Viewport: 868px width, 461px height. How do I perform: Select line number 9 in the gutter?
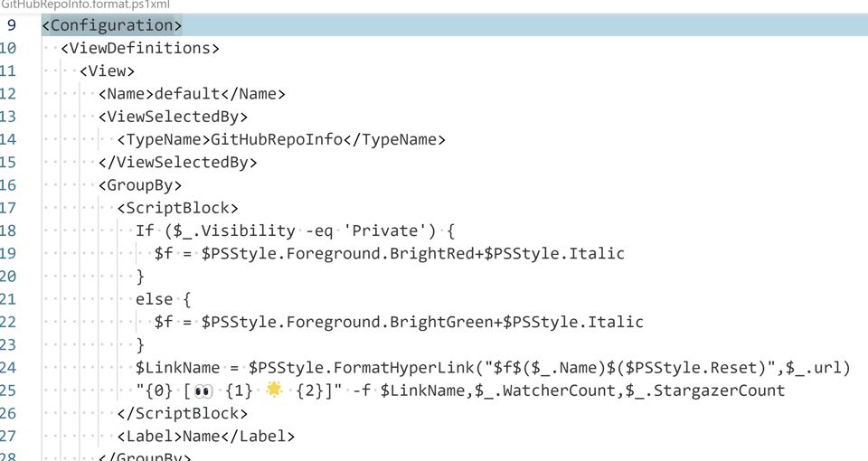11,25
